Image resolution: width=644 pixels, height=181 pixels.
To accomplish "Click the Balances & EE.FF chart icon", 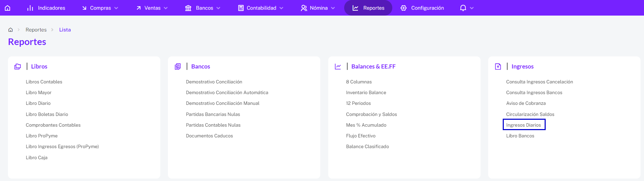I will pos(338,66).
